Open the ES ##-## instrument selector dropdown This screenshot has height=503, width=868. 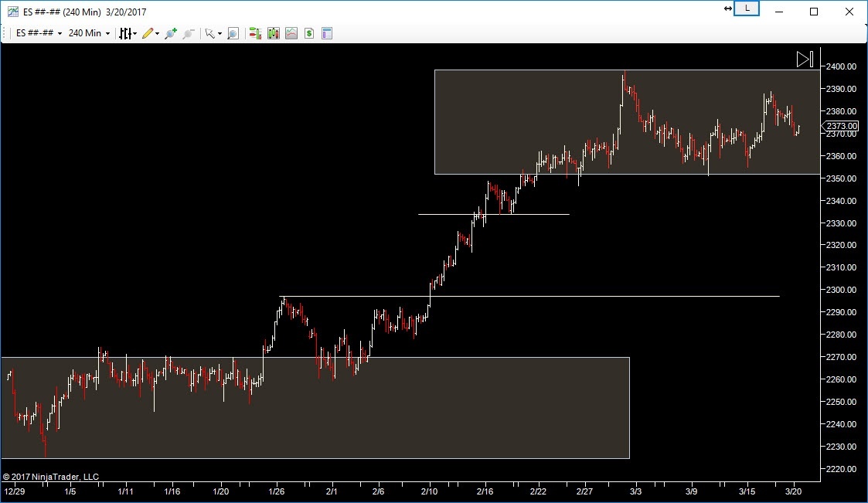pos(39,33)
